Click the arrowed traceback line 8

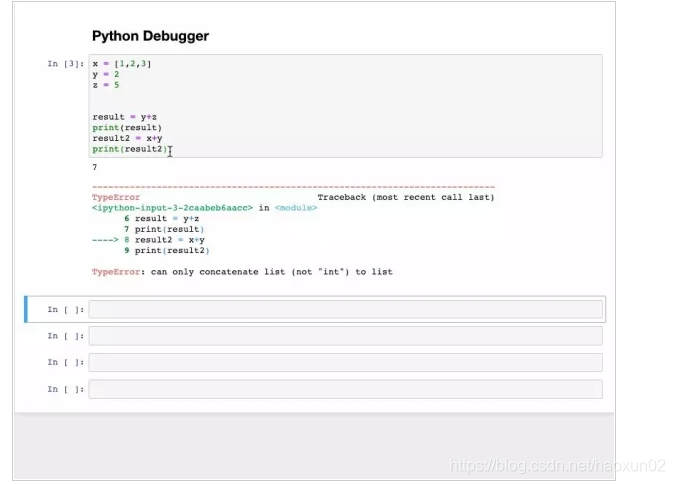click(x=149, y=240)
